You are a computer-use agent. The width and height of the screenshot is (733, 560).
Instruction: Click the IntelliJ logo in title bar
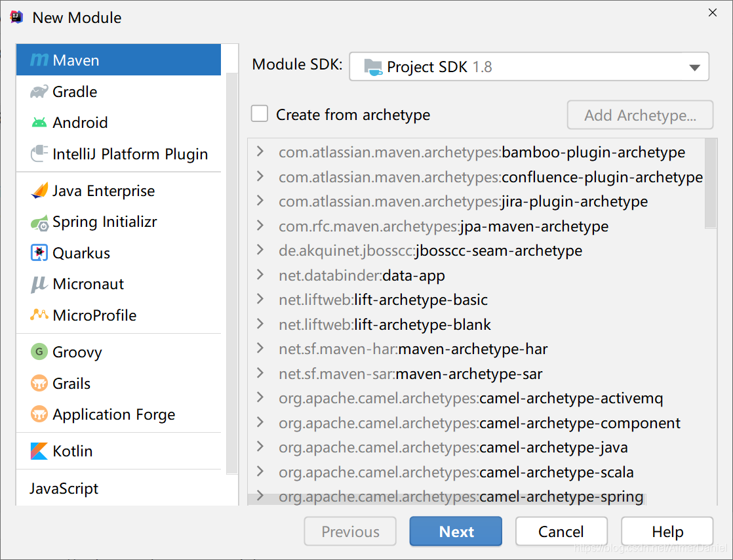(16, 17)
